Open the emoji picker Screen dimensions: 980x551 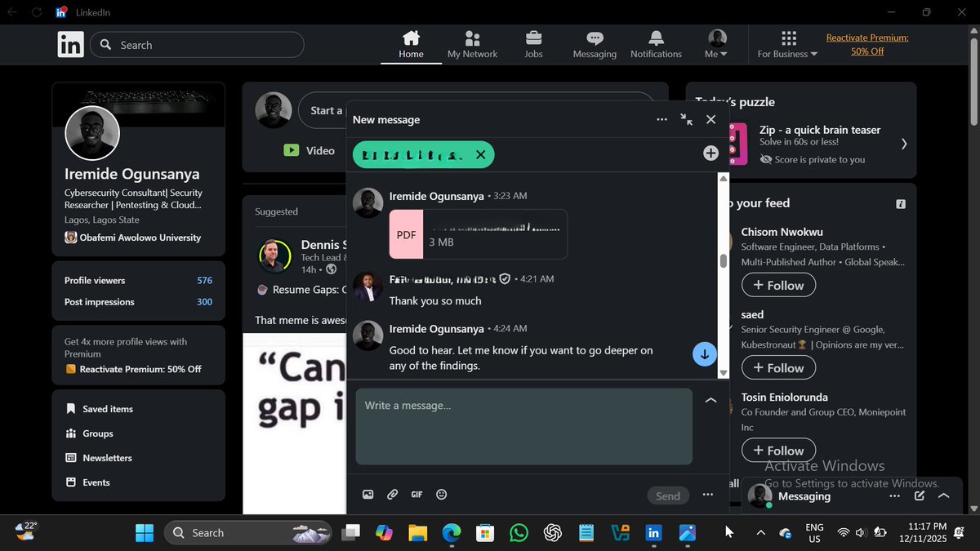pos(442,495)
